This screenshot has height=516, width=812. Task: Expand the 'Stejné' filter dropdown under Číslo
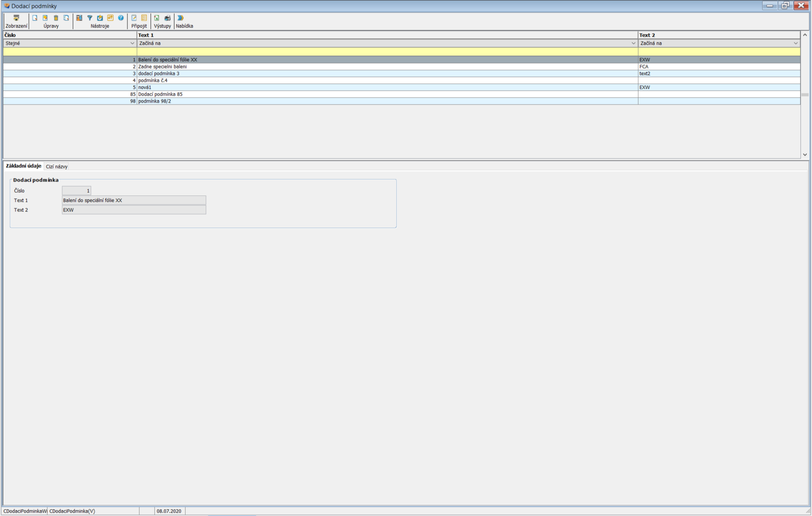132,44
